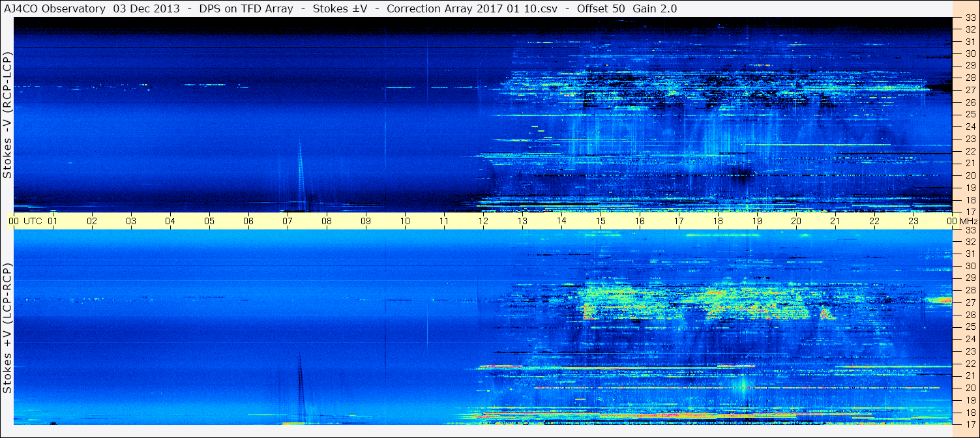Pick the 03 hour time marker
The width and height of the screenshot is (980, 438).
pyautogui.click(x=131, y=221)
